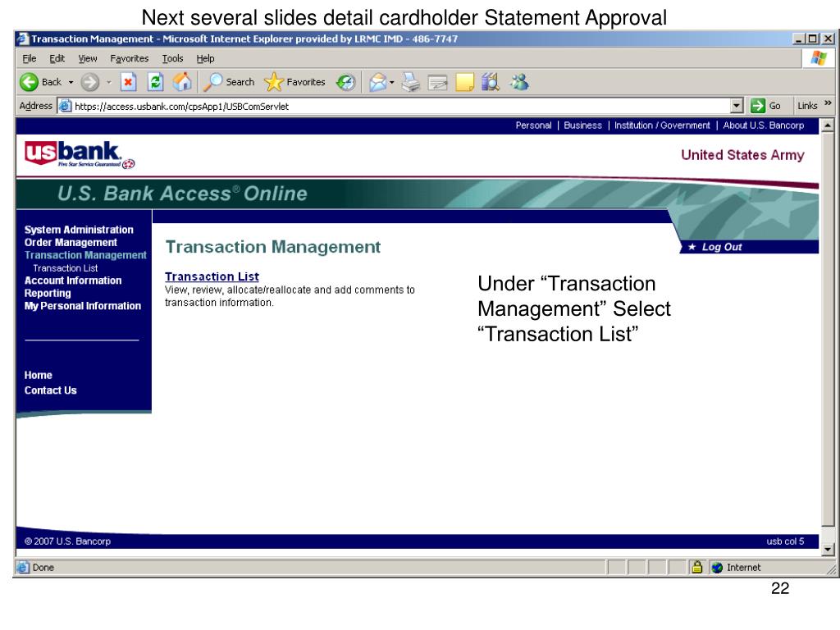840x630 pixels.
Task: Select the Transaction List sidebar sub-item
Action: (x=66, y=268)
